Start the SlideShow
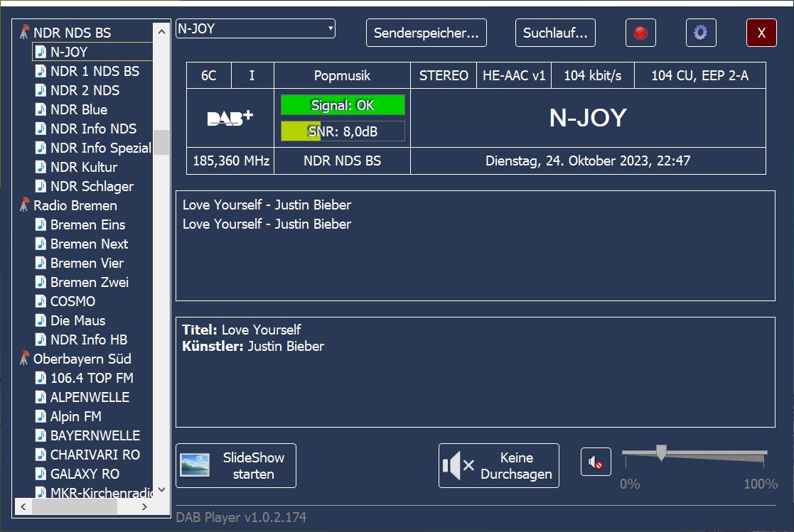 pos(236,466)
